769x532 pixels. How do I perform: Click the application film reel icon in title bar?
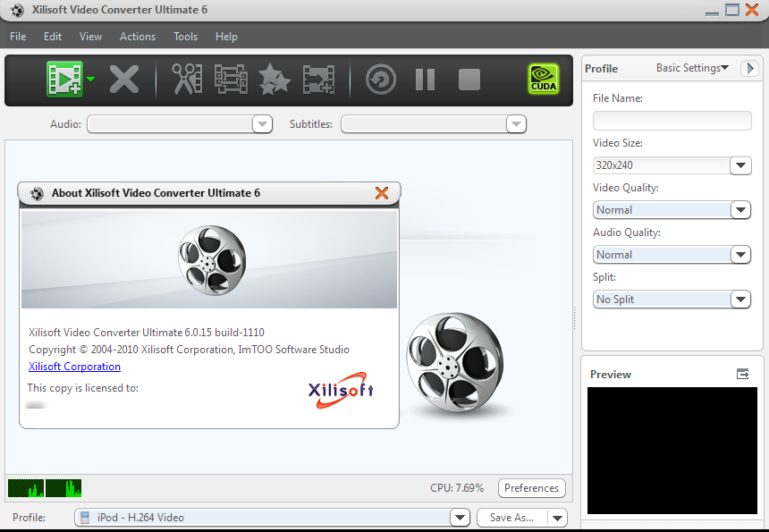(x=17, y=10)
